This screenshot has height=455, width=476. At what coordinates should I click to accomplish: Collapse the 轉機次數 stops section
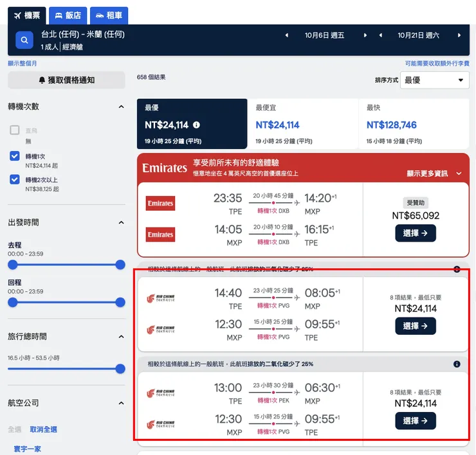tap(121, 107)
